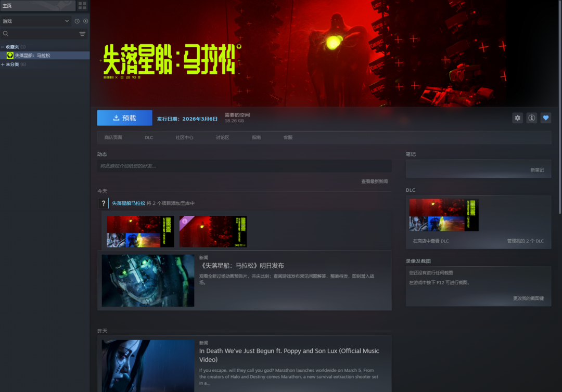Click the activity post input field
The image size is (562, 392).
(x=244, y=166)
